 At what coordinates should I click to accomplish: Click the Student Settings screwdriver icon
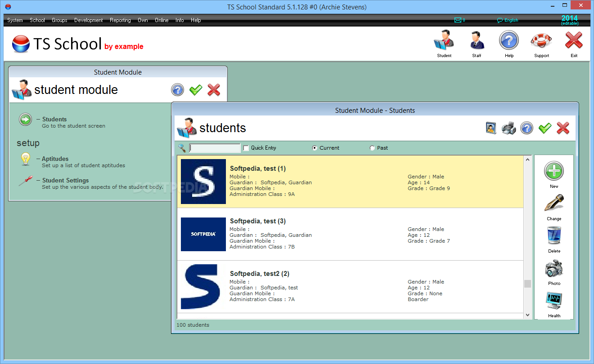[25, 181]
